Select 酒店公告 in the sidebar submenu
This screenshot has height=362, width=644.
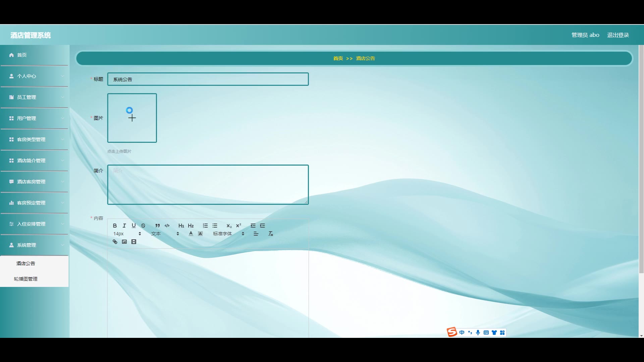[x=26, y=263]
